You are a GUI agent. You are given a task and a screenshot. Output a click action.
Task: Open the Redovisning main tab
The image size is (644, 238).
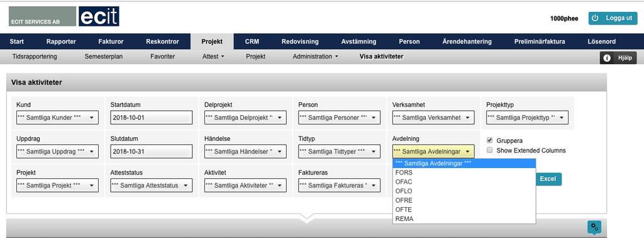[300, 42]
